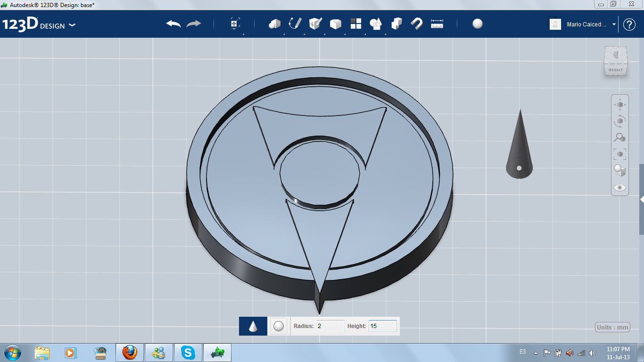Open the Primitives tool

coord(274,24)
